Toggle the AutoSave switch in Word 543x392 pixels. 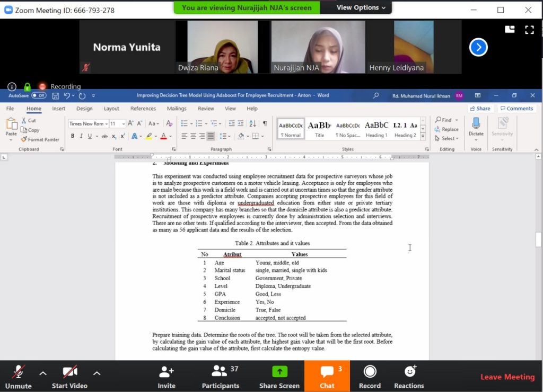pos(39,95)
